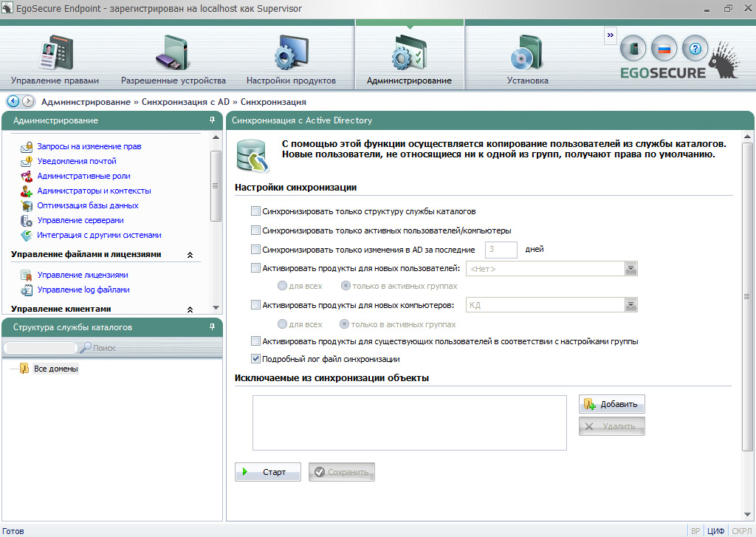Click the Удалить button

point(612,426)
